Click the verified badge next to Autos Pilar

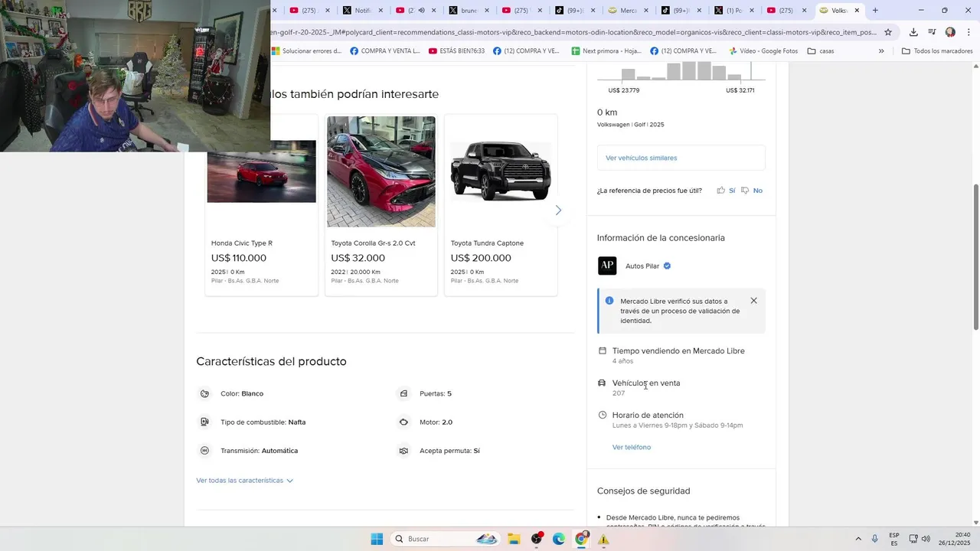pyautogui.click(x=667, y=266)
